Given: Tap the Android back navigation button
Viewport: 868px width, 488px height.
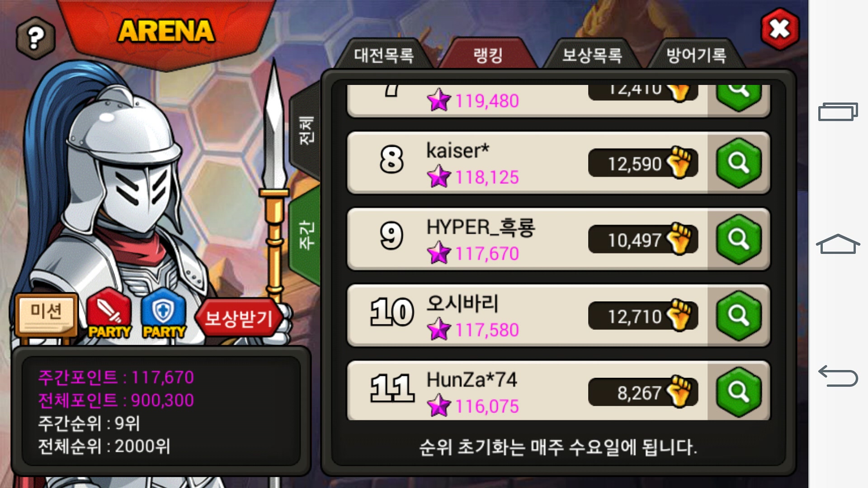Looking at the screenshot, I should pos(838,376).
